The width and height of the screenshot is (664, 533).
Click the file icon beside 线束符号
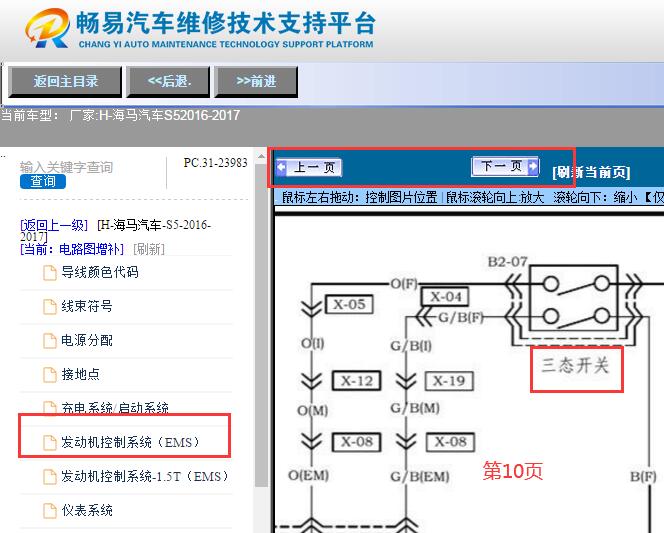tap(50, 307)
